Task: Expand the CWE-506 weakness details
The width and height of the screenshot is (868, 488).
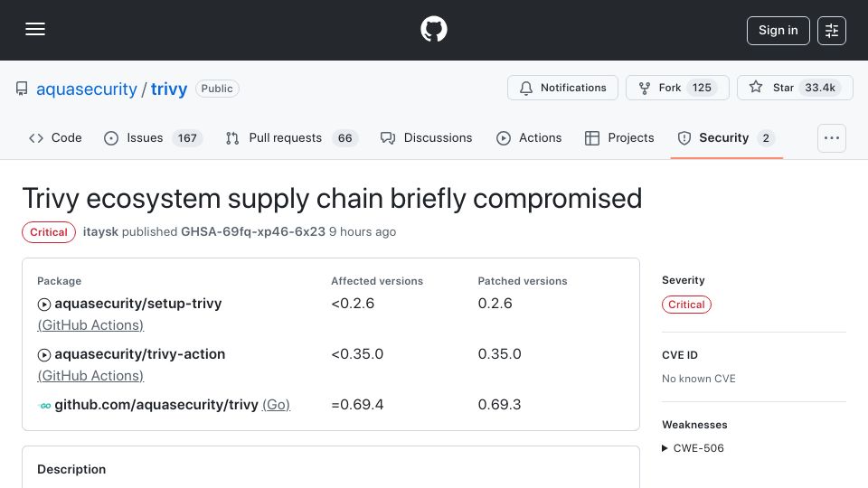Action: pyautogui.click(x=693, y=448)
